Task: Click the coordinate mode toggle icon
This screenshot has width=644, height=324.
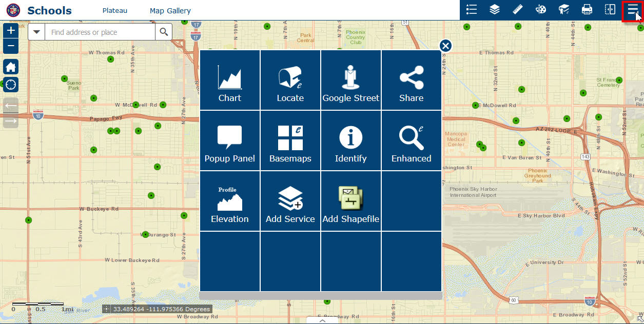Action: pos(106,309)
